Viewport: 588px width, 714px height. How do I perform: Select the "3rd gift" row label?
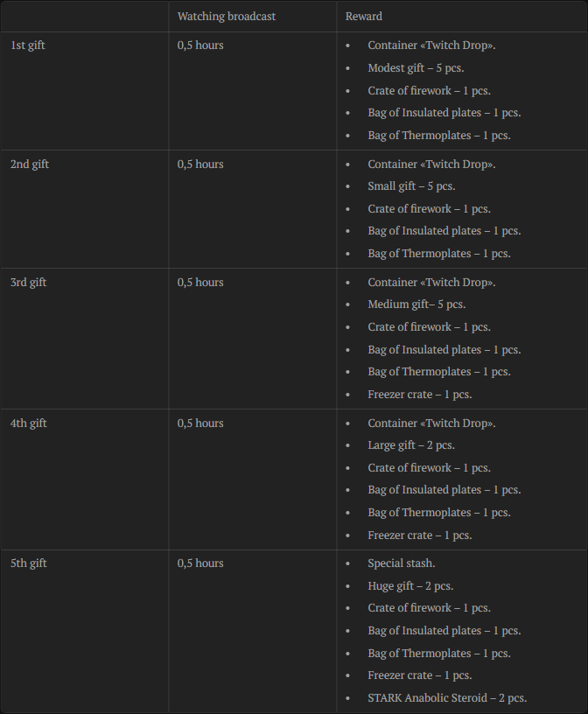[29, 283]
